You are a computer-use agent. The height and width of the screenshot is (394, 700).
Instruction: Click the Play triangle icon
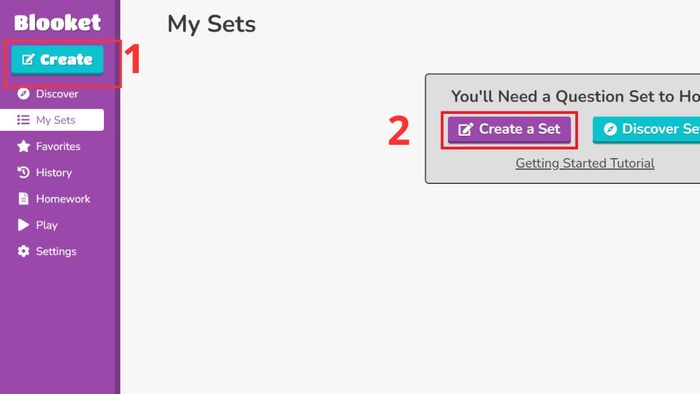23,225
